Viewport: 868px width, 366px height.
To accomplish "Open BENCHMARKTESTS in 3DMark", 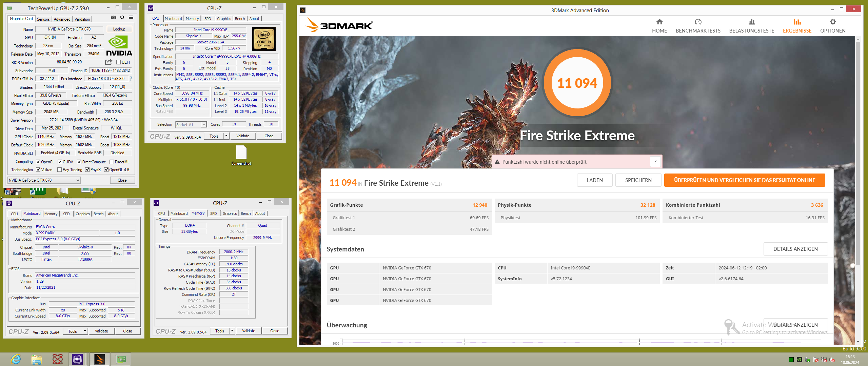I will (x=698, y=26).
